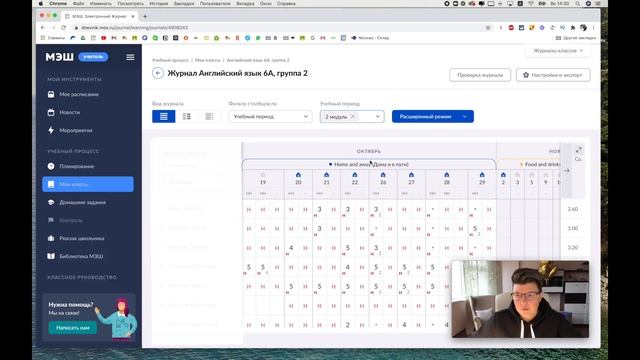The image size is (640, 360).
Task: Open the Chrome extensions puzzle icon
Action: coord(573,28)
